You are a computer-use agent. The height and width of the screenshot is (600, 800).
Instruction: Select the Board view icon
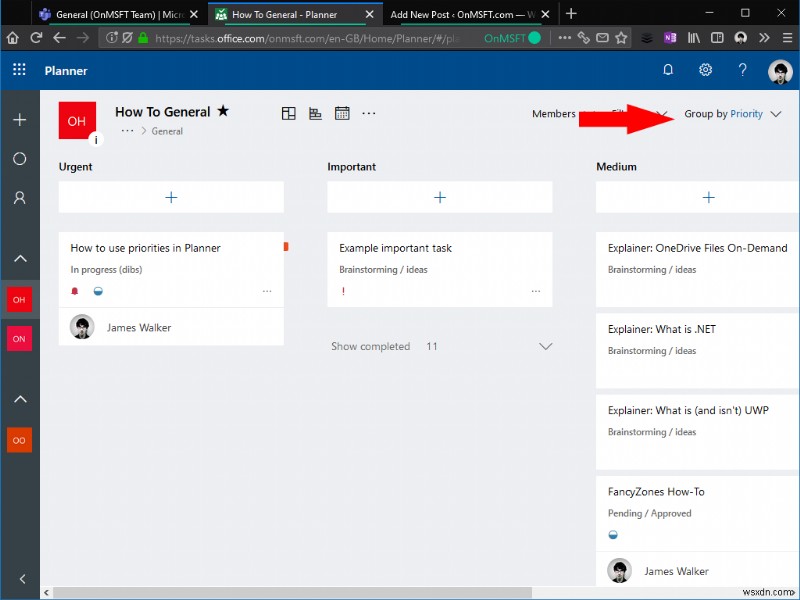coord(288,113)
